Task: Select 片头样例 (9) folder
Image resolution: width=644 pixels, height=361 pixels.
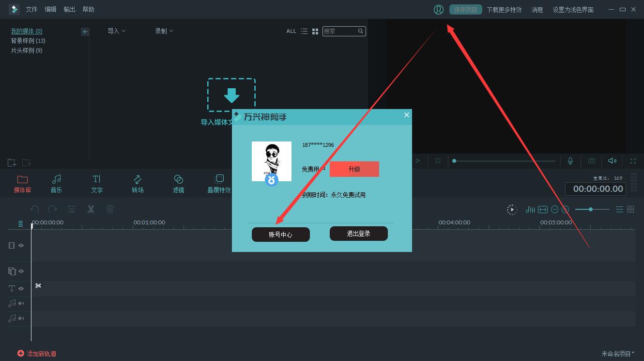Action: [27, 50]
